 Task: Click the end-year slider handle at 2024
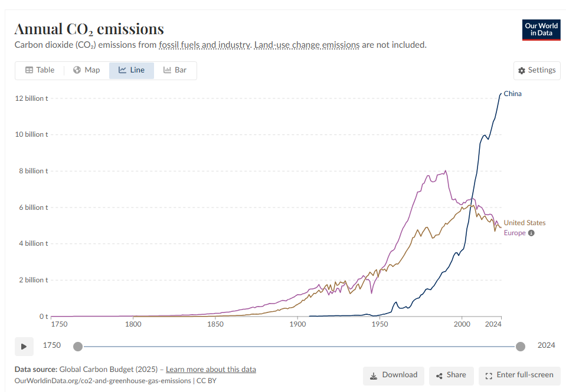click(520, 346)
